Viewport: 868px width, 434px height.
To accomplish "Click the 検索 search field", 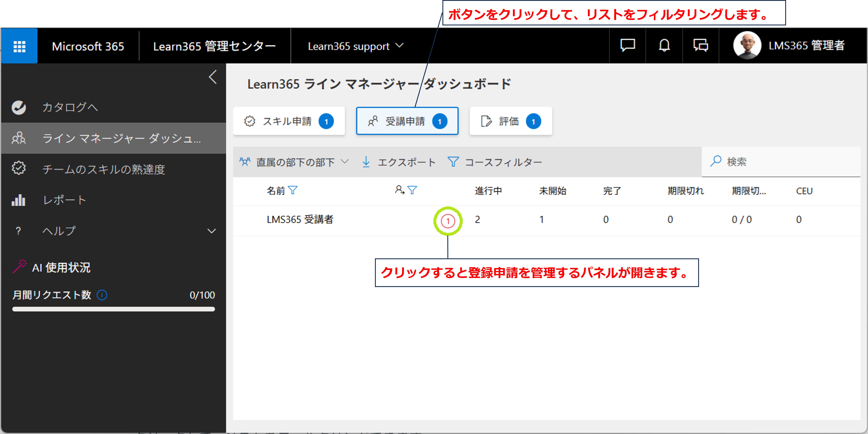I will (x=781, y=161).
